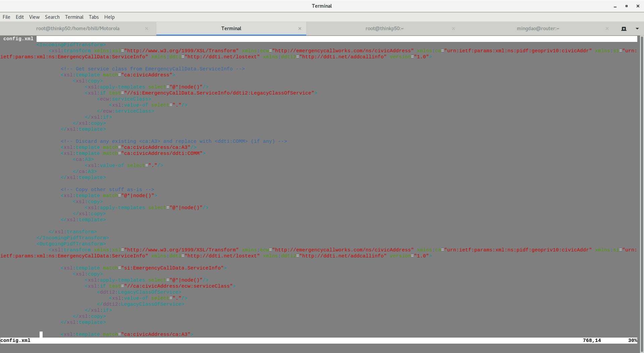Close the root@thinkp50:~ tab
644x353 pixels.
(453, 28)
